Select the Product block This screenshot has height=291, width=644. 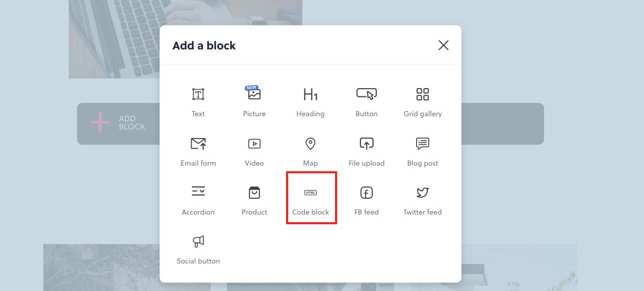pos(254,200)
